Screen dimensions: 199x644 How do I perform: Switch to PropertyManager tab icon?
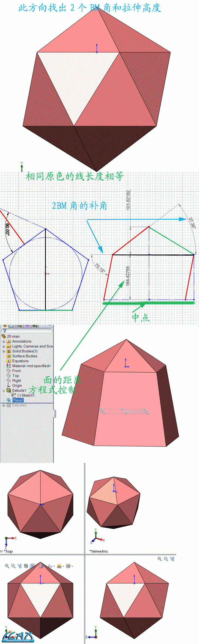coord(12,326)
